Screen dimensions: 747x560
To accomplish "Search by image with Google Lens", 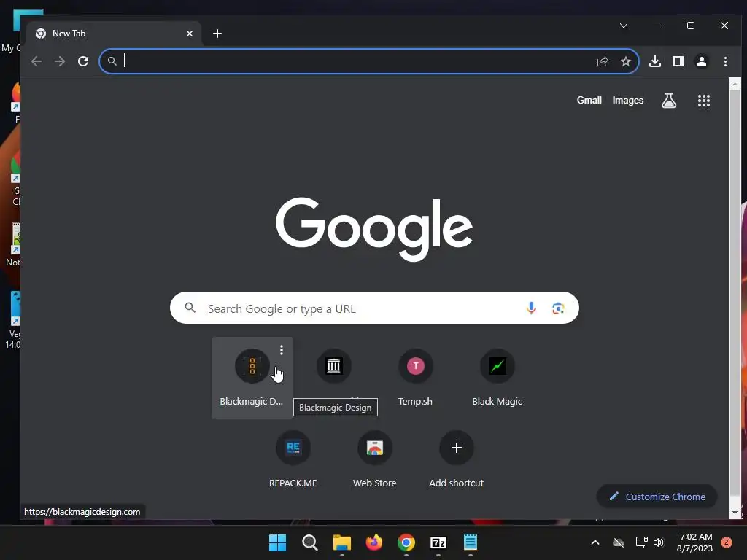I will tap(558, 308).
